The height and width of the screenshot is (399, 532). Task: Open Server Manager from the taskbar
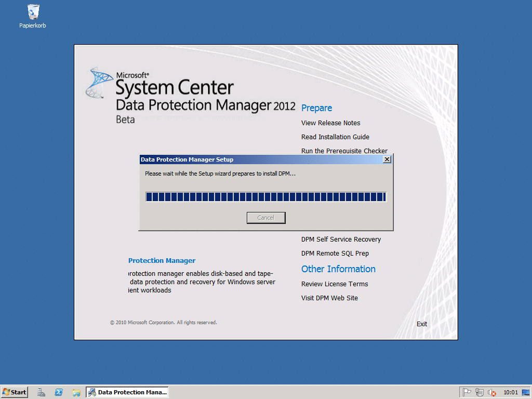[41, 392]
